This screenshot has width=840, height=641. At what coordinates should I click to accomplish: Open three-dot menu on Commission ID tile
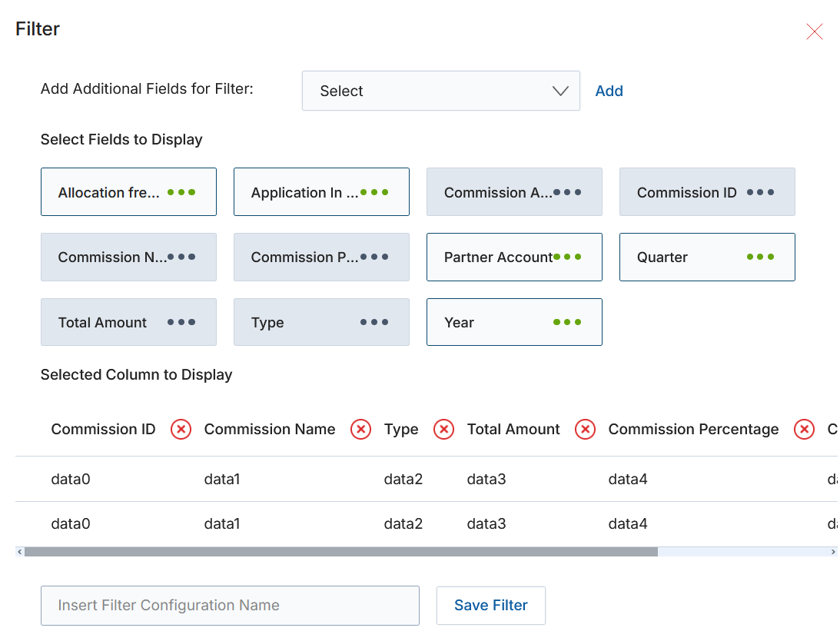click(760, 192)
